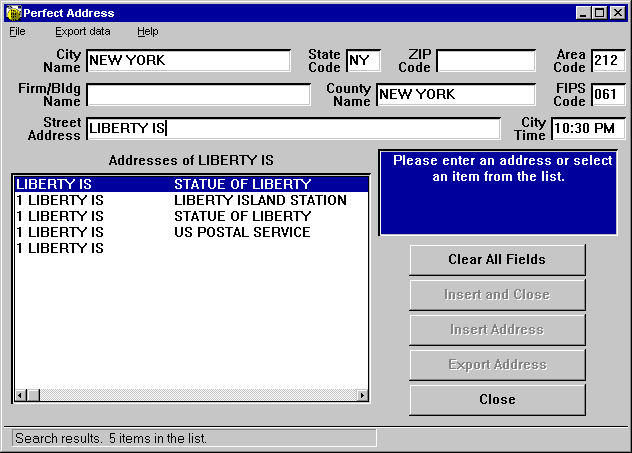Click the list's left scroll arrow

[21, 395]
